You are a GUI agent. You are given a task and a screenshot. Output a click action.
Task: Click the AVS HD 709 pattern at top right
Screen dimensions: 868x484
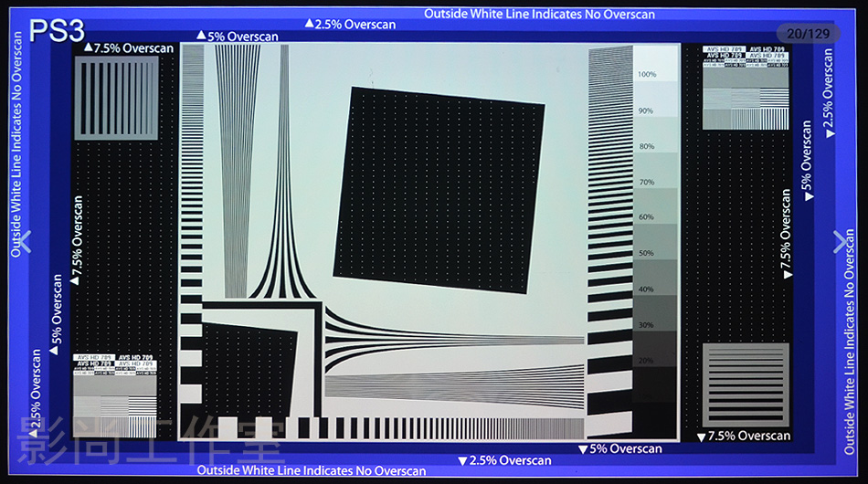pyautogui.click(x=746, y=87)
